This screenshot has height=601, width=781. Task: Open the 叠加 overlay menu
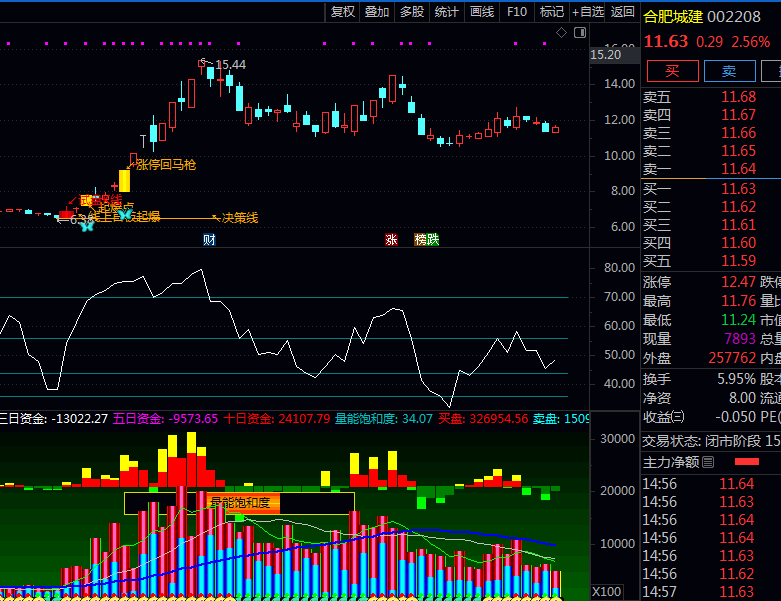(377, 12)
